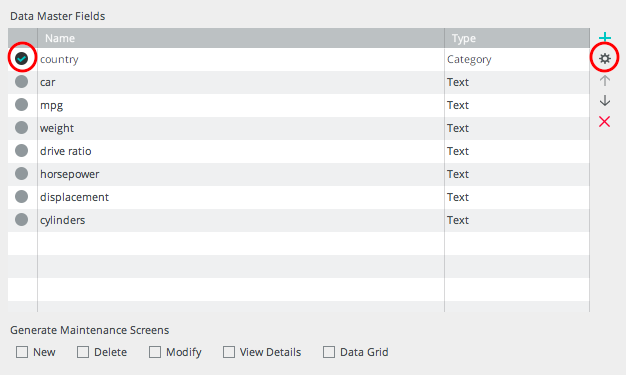Click the Text type cell for mpg

(517, 105)
